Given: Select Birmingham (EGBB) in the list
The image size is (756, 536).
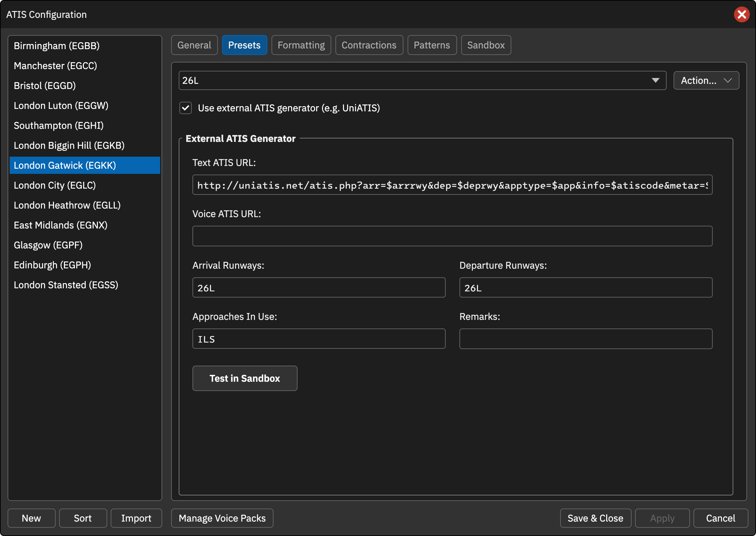Looking at the screenshot, I should (x=85, y=46).
